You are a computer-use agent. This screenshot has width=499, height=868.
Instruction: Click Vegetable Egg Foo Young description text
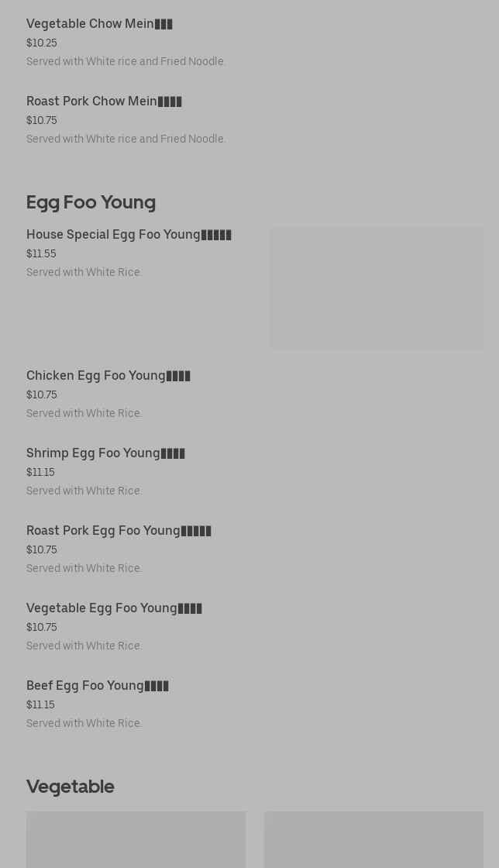[x=84, y=646]
